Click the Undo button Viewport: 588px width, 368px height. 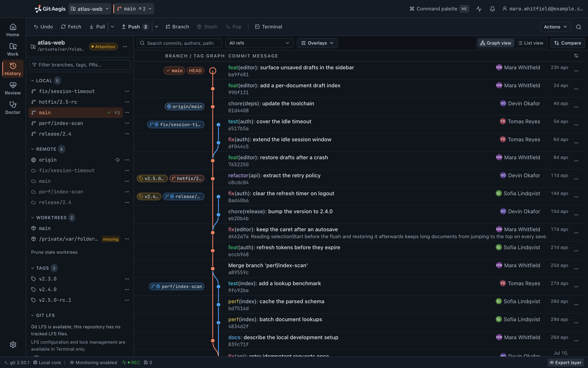(43, 27)
